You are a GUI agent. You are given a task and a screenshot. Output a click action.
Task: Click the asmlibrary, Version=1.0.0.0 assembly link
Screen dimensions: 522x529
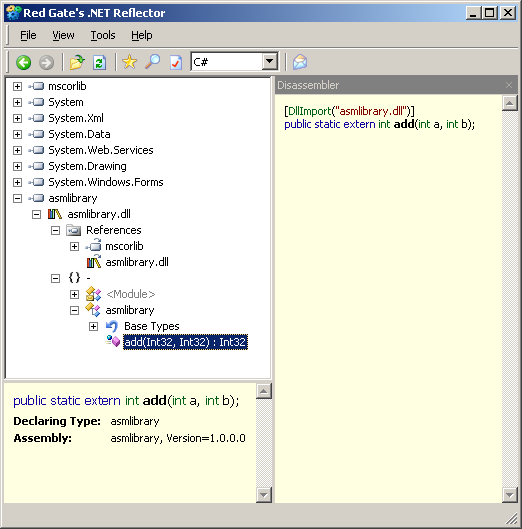[178, 438]
